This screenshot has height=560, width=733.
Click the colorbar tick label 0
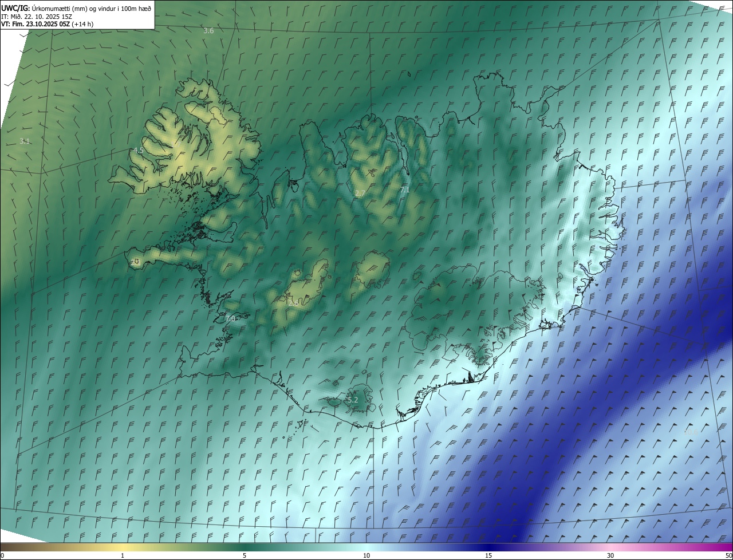2,555
